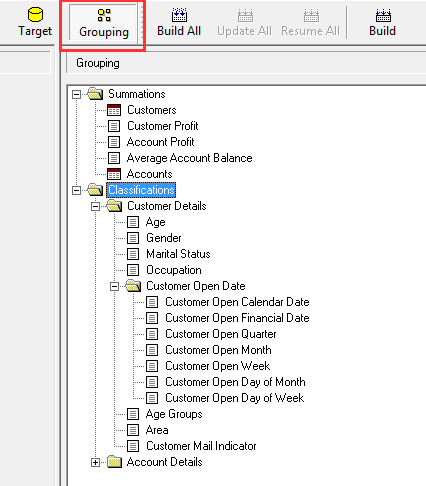Click the Customer Profit document icon
The width and height of the screenshot is (426, 486).
click(114, 126)
